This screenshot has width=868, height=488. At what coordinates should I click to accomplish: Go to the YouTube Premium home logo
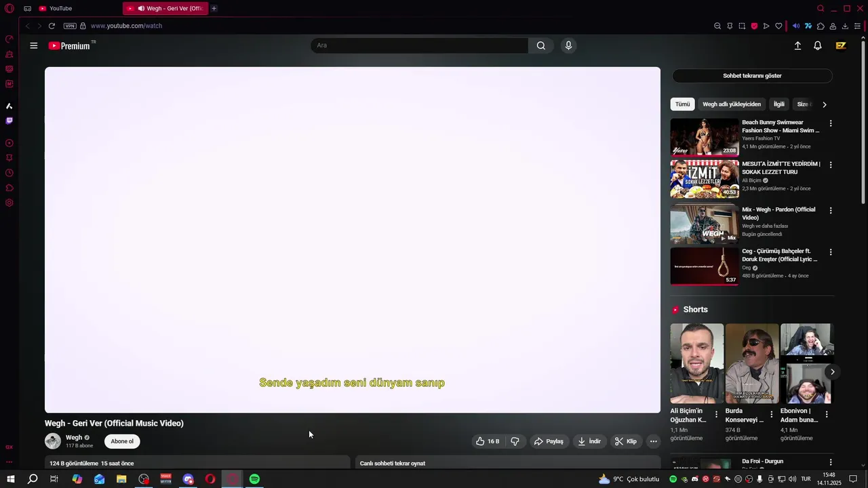pyautogui.click(x=69, y=45)
